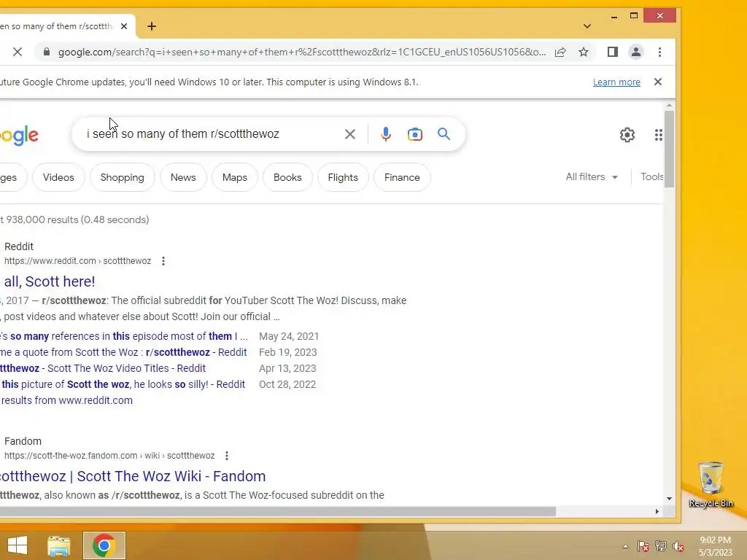Click the Fandom site name
Viewport: 747px width, 560px height.
[x=23, y=441]
